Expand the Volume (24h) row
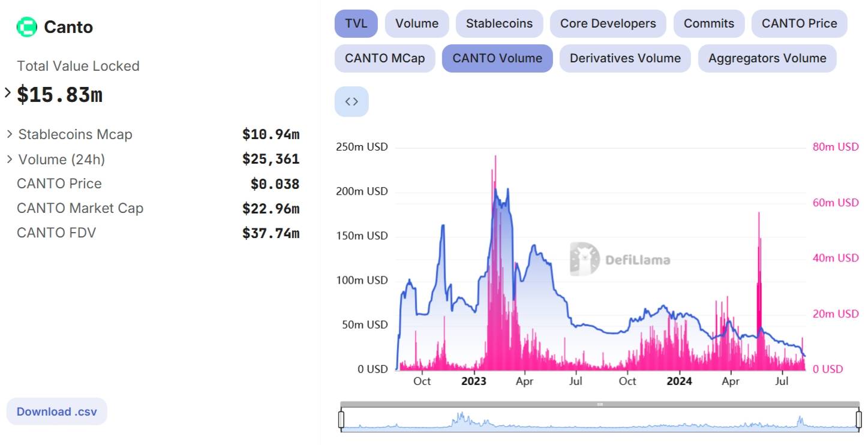This screenshot has width=868, height=445. coord(10,159)
